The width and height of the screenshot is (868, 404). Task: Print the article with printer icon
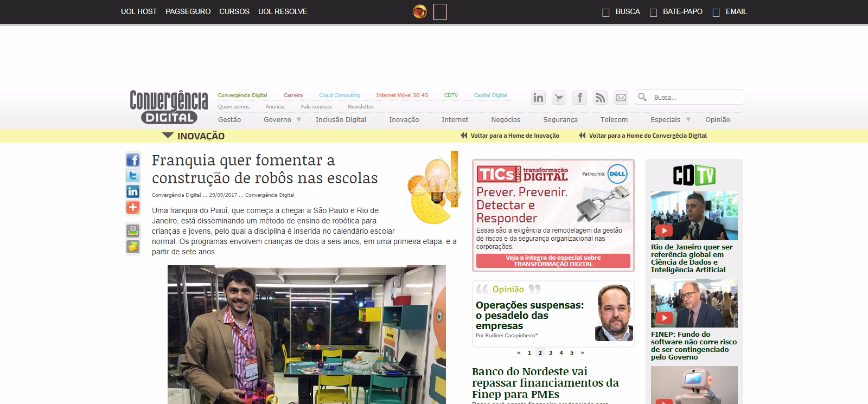(x=133, y=230)
